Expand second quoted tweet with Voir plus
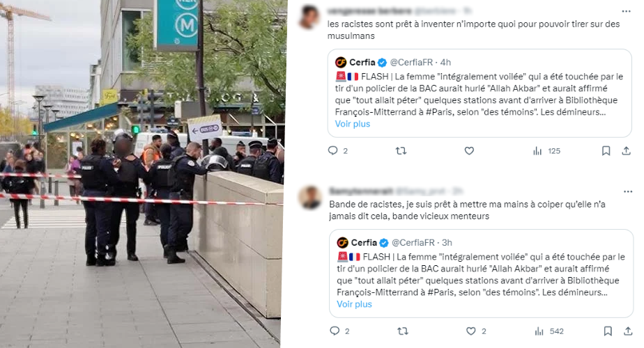This screenshot has height=348, width=644. coord(354,304)
